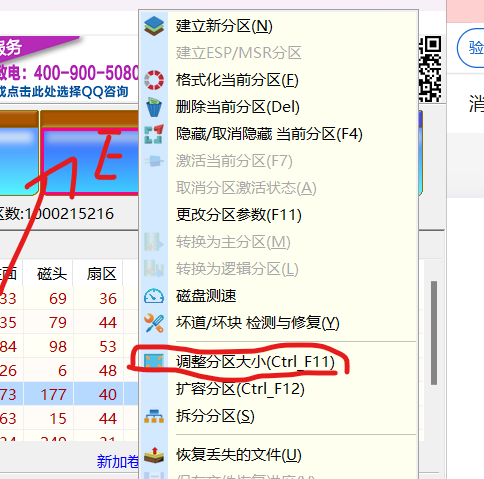
Task: Click the vertical scrollbar thumb at right
Action: [434, 333]
